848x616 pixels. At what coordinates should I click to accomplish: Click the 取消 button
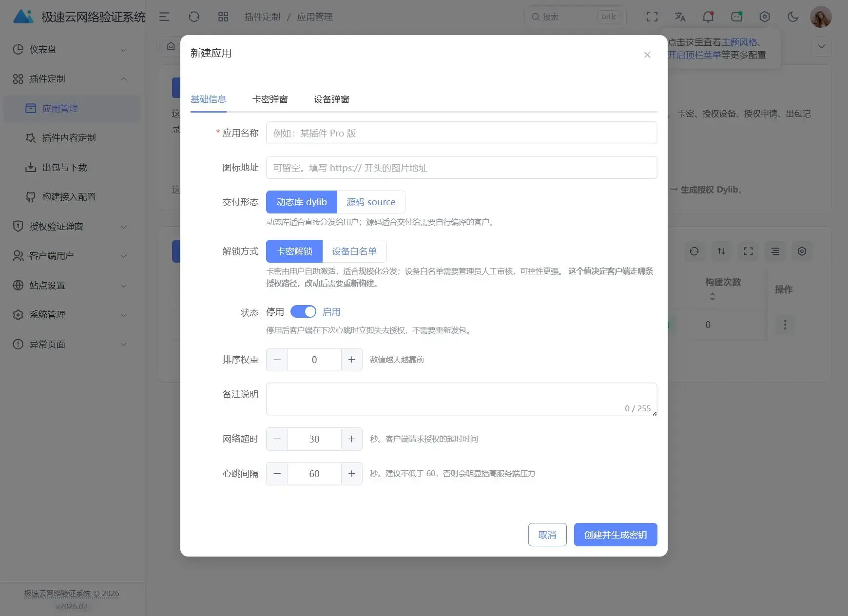(547, 535)
